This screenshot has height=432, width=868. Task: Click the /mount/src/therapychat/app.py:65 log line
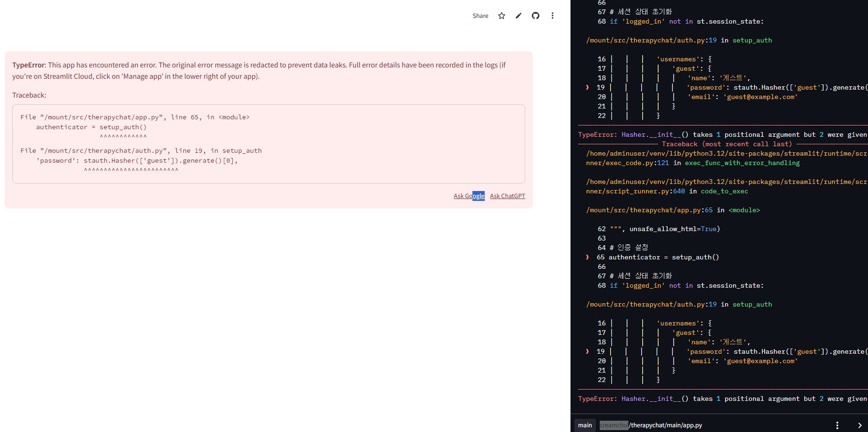point(673,210)
